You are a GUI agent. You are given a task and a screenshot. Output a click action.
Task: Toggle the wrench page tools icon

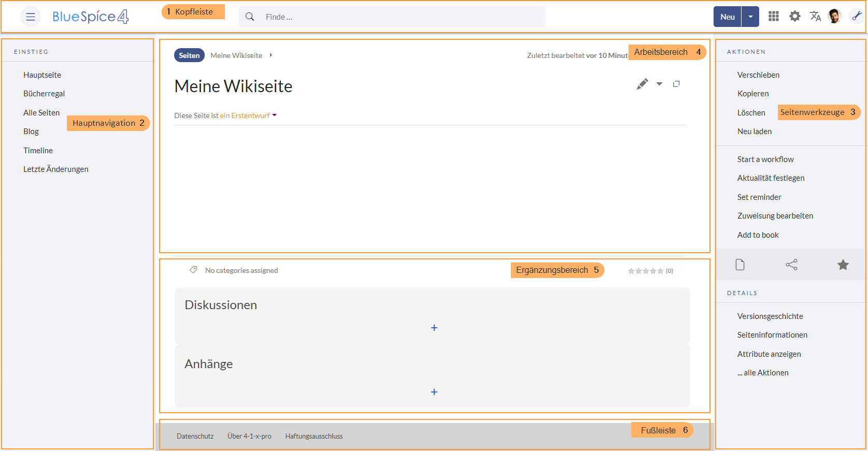(857, 17)
